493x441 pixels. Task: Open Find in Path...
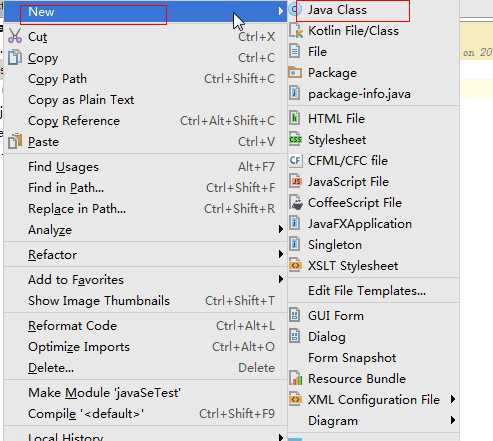(145, 188)
